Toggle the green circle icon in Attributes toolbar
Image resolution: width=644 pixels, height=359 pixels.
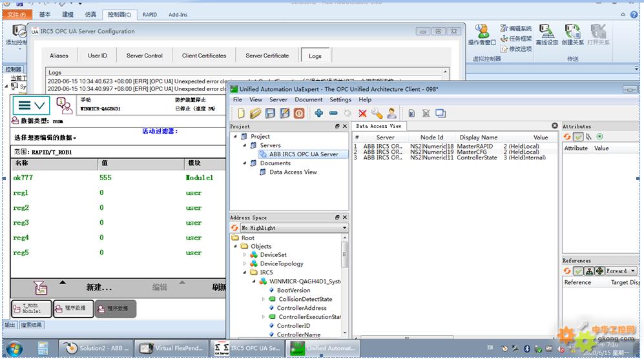pyautogui.click(x=599, y=136)
